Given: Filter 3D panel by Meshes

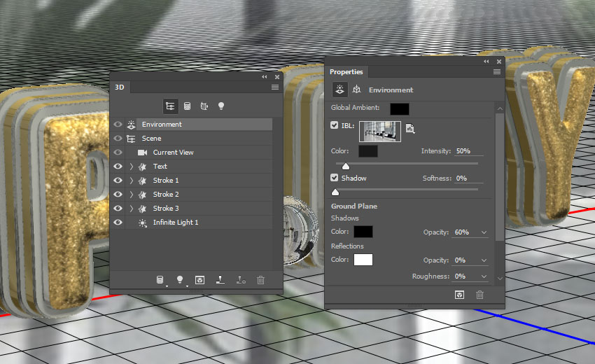Looking at the screenshot, I should 188,106.
